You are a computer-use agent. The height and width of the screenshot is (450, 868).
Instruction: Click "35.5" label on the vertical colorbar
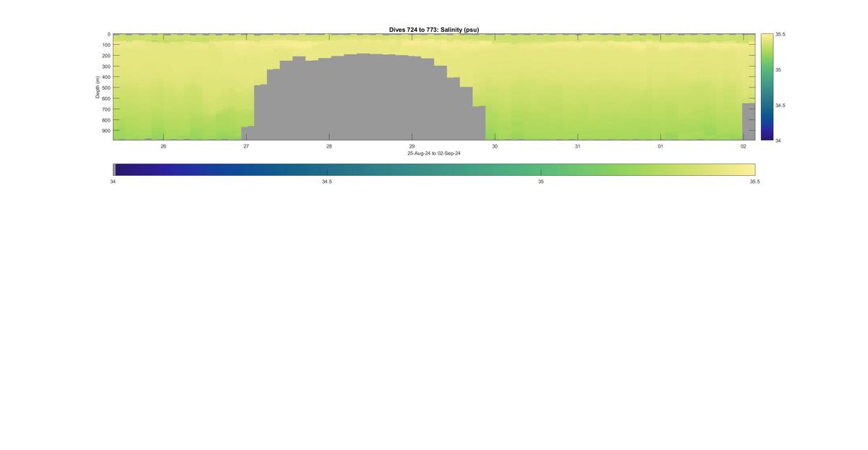pyautogui.click(x=780, y=34)
